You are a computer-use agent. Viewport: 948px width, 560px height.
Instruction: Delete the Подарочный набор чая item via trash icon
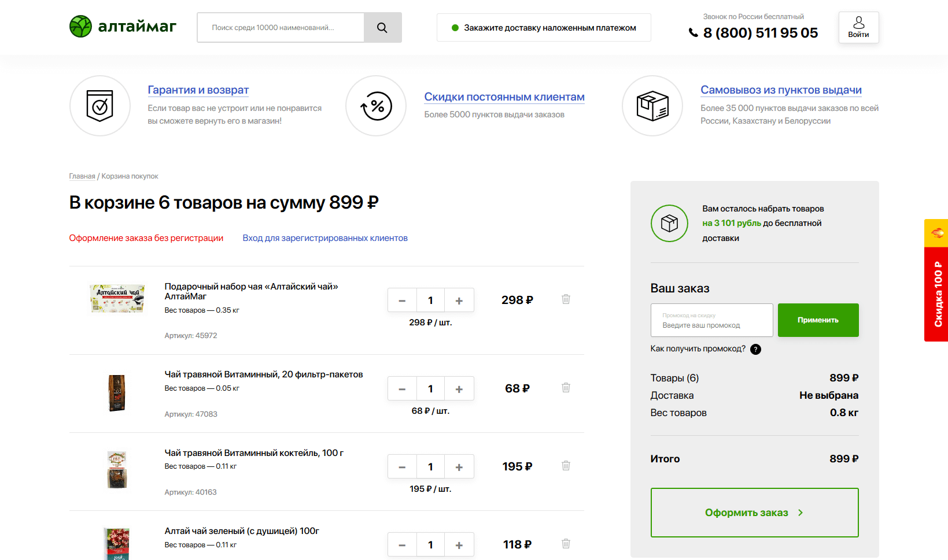tap(566, 299)
